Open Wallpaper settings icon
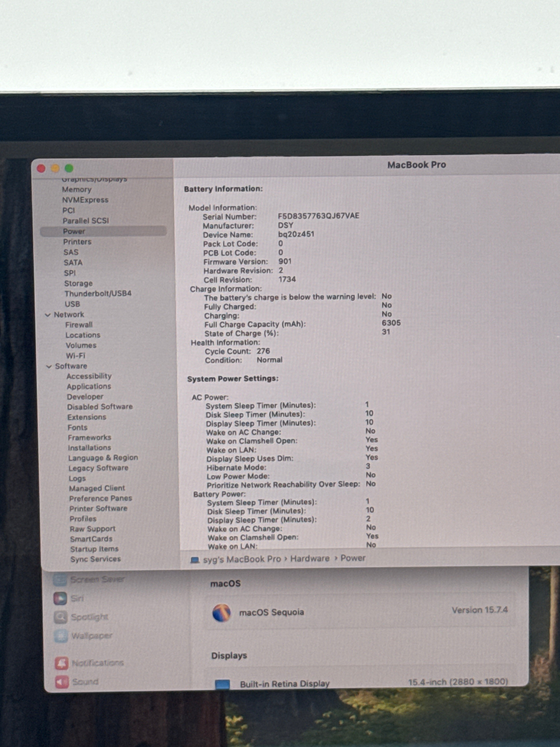The height and width of the screenshot is (747, 560). pyautogui.click(x=61, y=635)
